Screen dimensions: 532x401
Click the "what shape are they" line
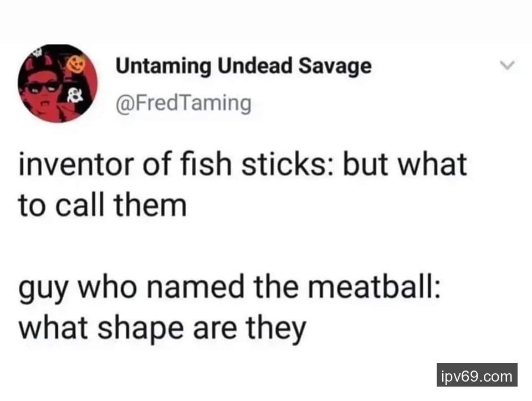[162, 329]
